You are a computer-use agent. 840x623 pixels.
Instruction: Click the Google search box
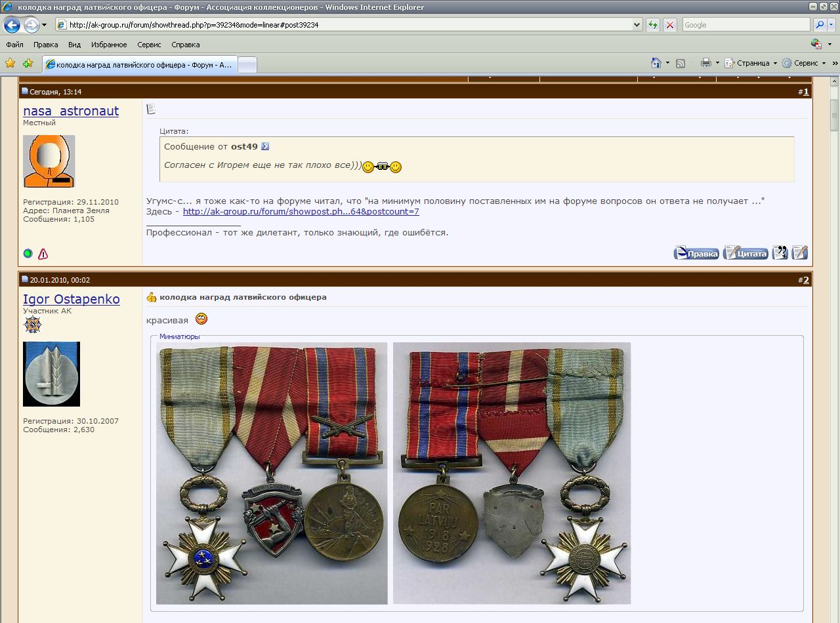point(746,25)
